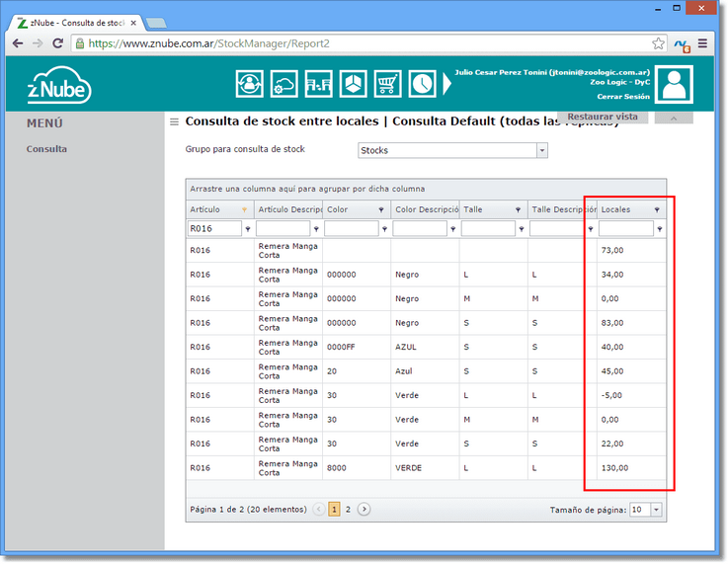Expand the Stocks group dropdown
This screenshot has width=728, height=564.
[542, 150]
